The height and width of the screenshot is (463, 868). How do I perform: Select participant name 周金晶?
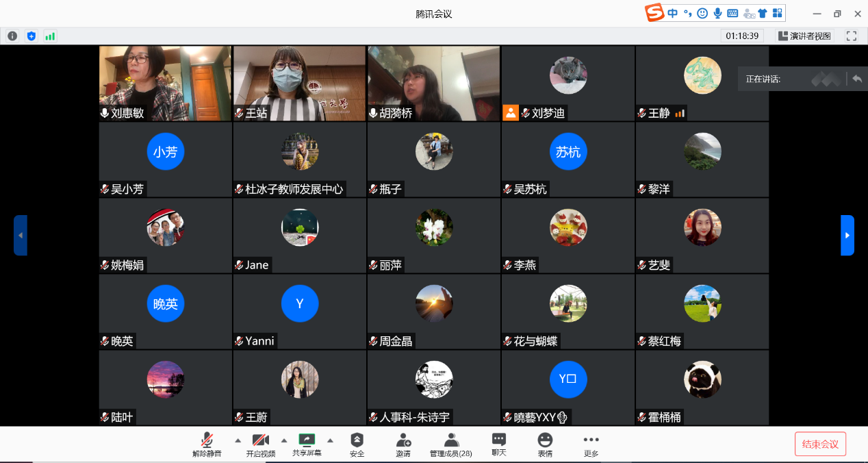tap(396, 341)
